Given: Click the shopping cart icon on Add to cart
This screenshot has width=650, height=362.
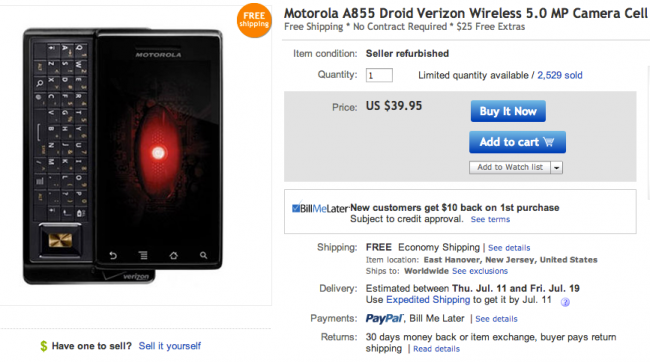Looking at the screenshot, I should (549, 142).
